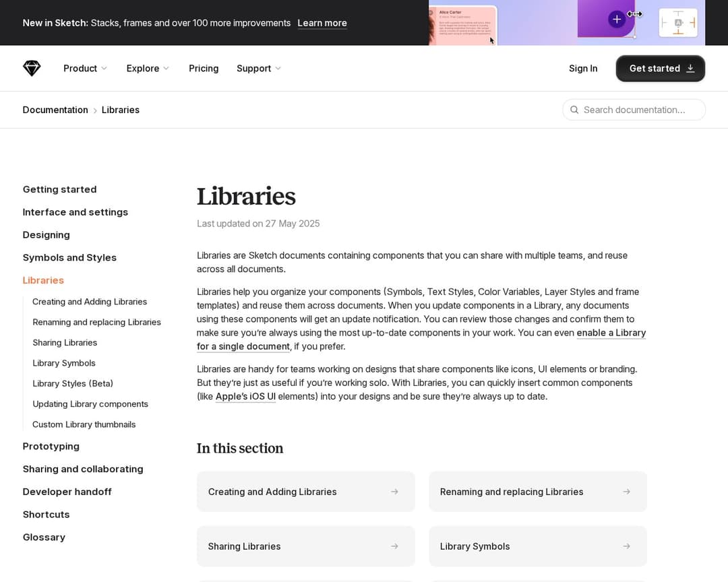Click arrow on Renaming and replacing Libraries card
This screenshot has height=582, width=728.
[626, 492]
